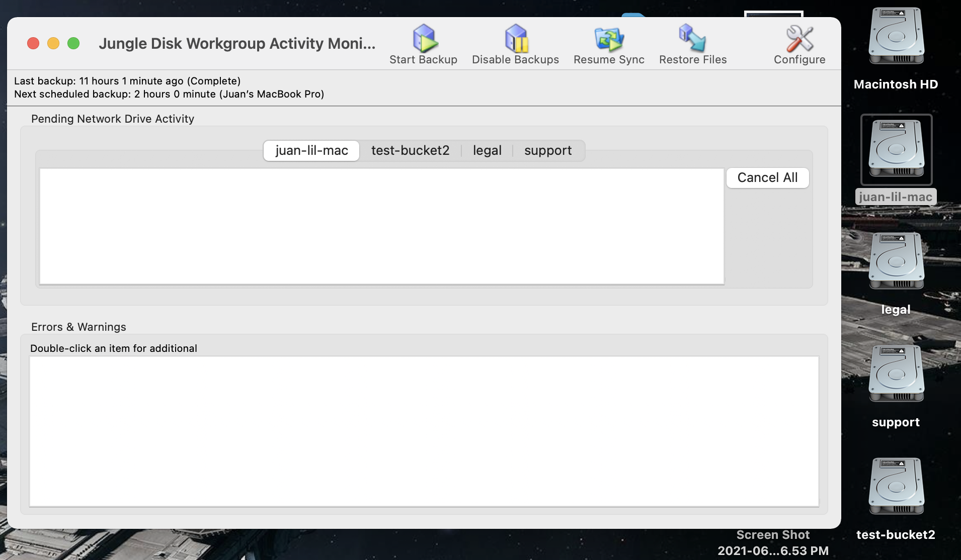Image resolution: width=961 pixels, height=560 pixels.
Task: Open the legal activity tab
Action: click(486, 150)
